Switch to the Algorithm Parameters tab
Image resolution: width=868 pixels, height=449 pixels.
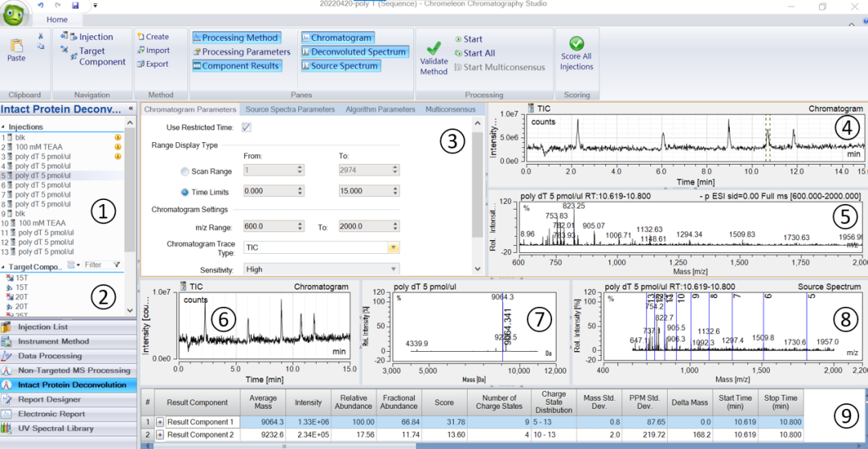[x=380, y=109]
